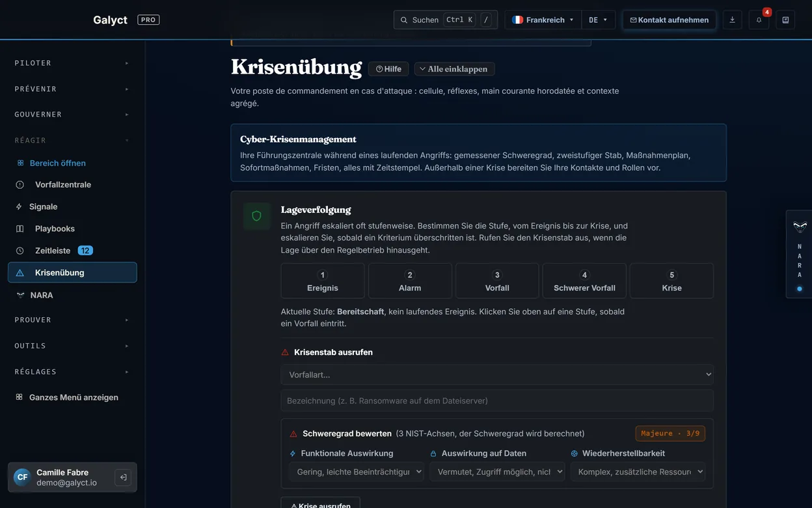Click the warning icon by Schweregrad bewerten
This screenshot has width=812, height=508.
click(x=293, y=434)
